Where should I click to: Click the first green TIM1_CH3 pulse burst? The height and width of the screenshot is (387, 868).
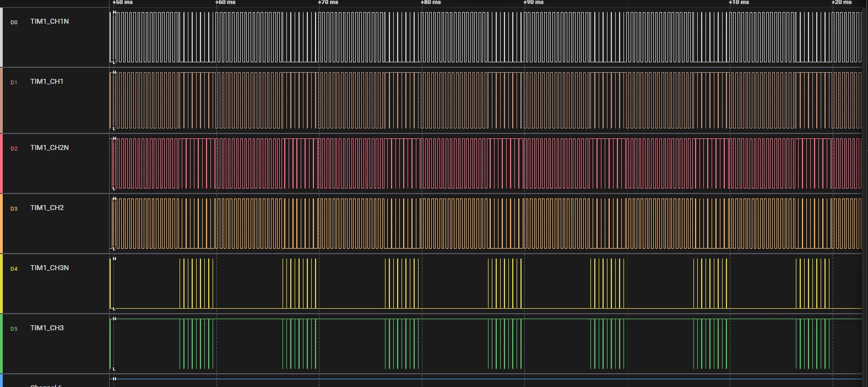pos(197,343)
